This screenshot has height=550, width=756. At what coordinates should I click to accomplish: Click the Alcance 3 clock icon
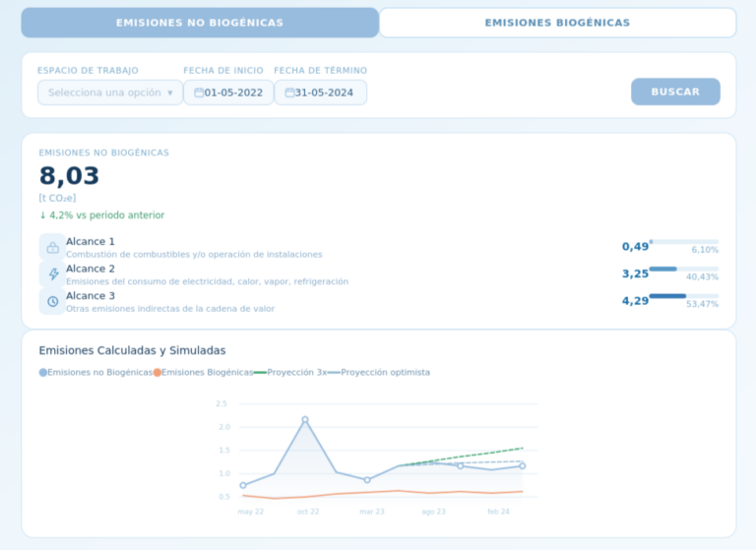click(52, 301)
